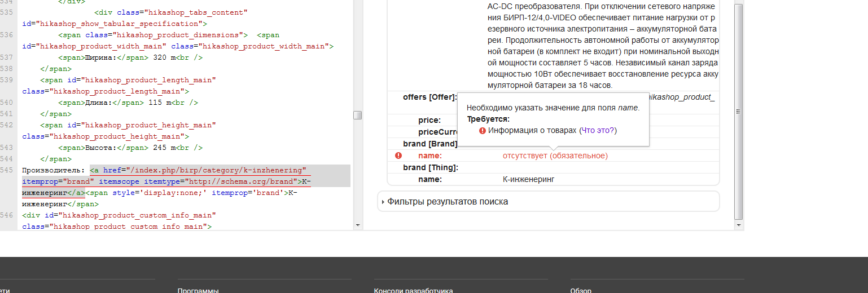This screenshot has height=293, width=868.
Task: Click the red error icon beside the name row
Action: coord(398,156)
